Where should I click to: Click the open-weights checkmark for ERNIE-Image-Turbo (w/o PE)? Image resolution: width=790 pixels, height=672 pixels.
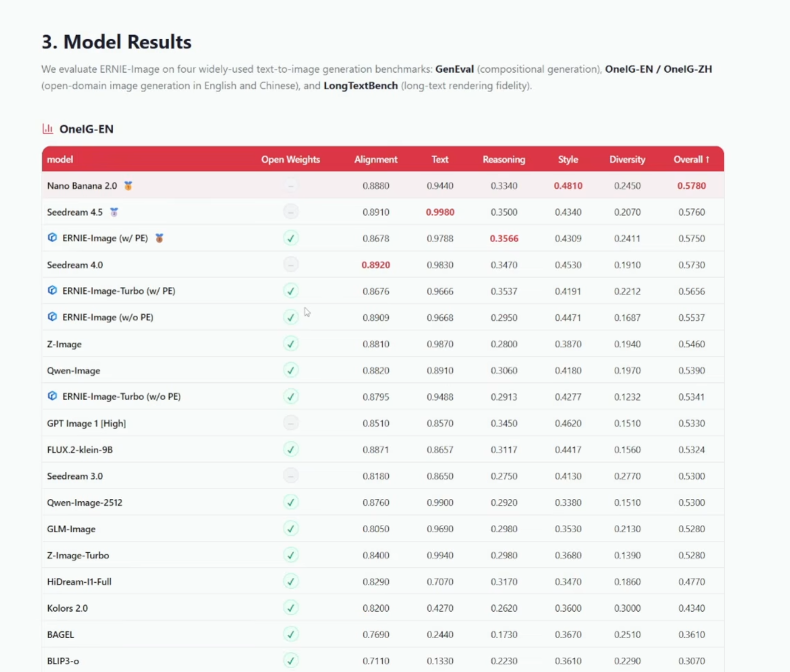tap(291, 396)
